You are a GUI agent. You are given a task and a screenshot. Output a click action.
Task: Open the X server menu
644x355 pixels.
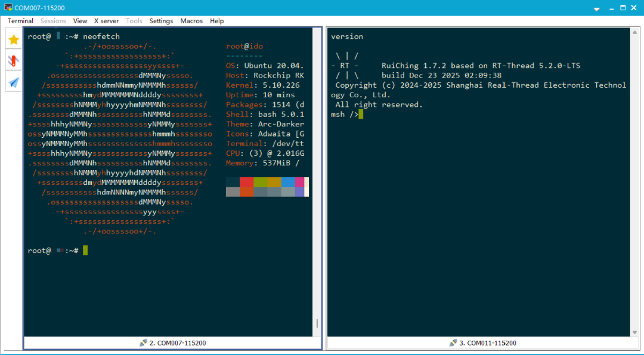(106, 21)
